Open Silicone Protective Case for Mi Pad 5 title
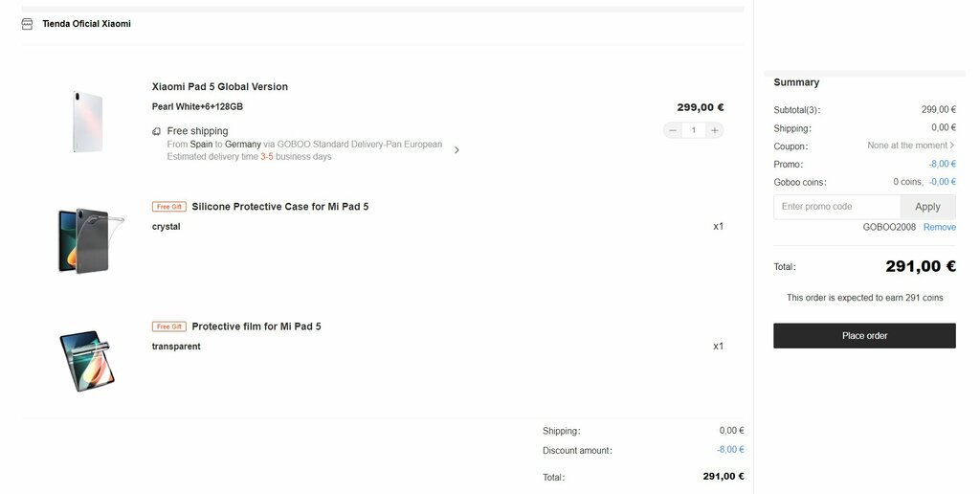Screen dimensions: 980x494 pos(280,207)
